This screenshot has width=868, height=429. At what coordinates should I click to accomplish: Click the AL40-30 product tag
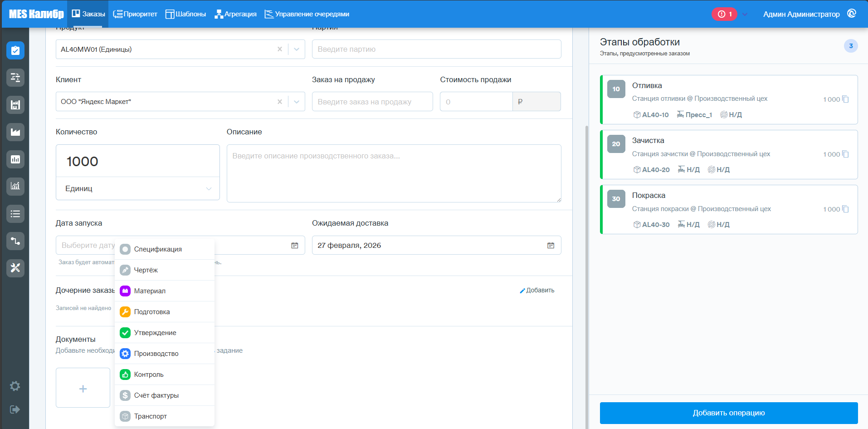(651, 224)
